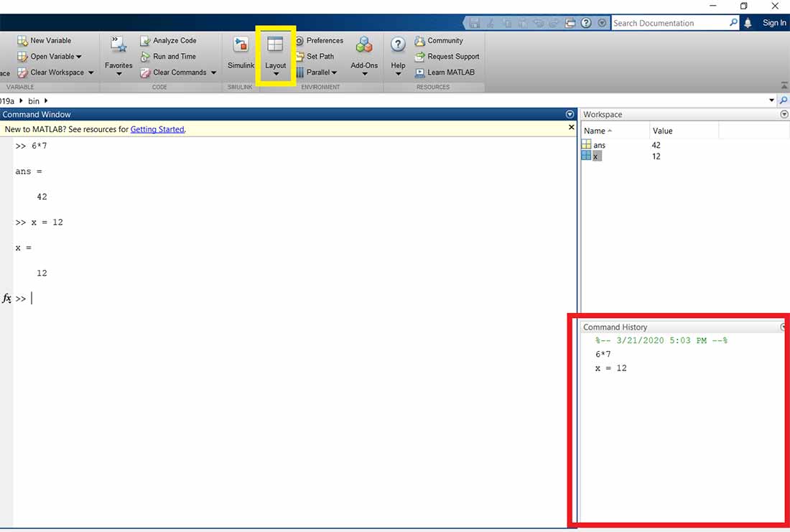The width and height of the screenshot is (790, 532).
Task: Click the folder search icon by address bar
Action: pos(784,101)
